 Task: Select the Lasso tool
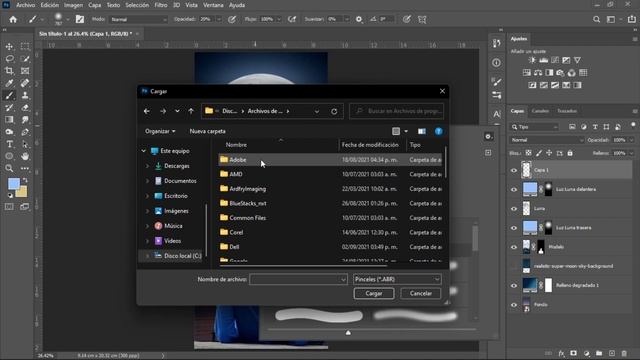pos(9,59)
